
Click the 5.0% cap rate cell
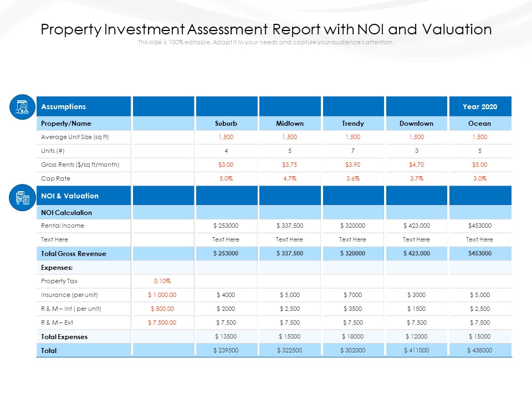tap(226, 178)
